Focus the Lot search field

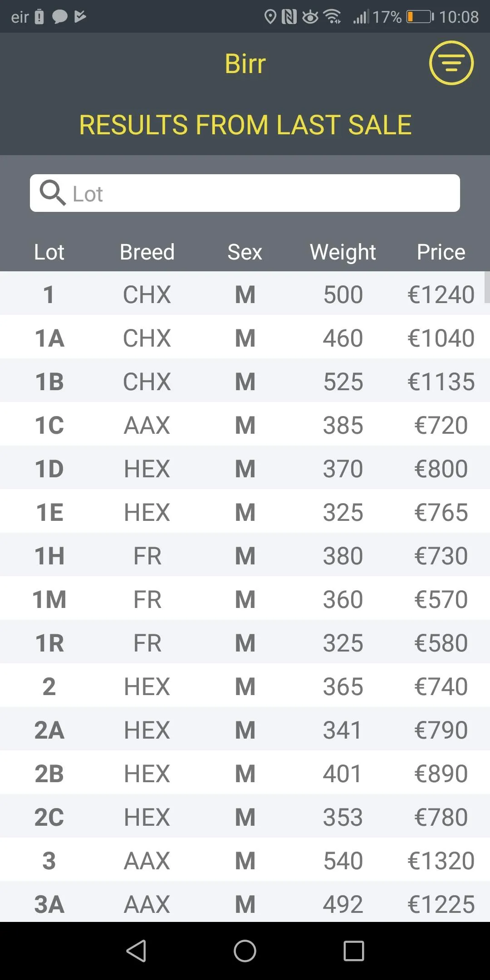pyautogui.click(x=245, y=193)
